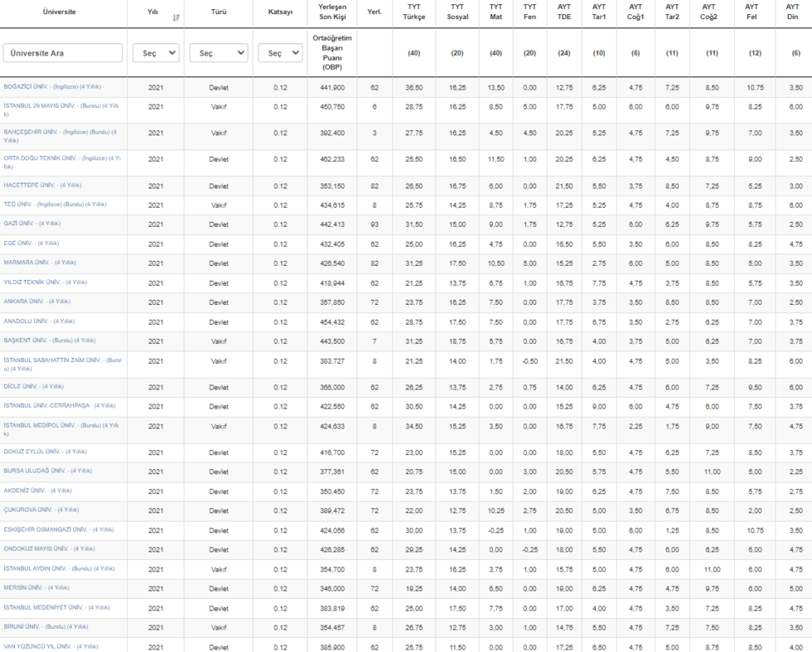Screen dimensions: 812x652
Task: Select the 450,750 score cell
Action: click(332, 107)
